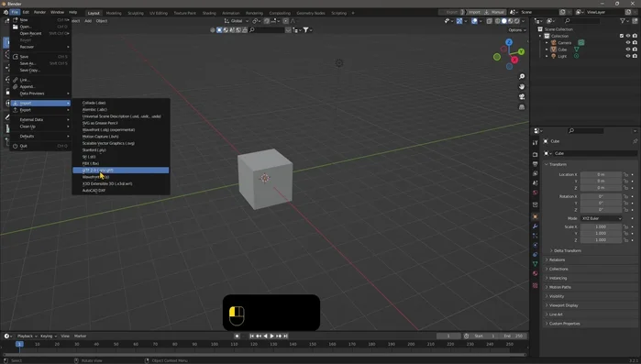Open the Render properties tab icon
The height and width of the screenshot is (364, 641).
coord(536,154)
